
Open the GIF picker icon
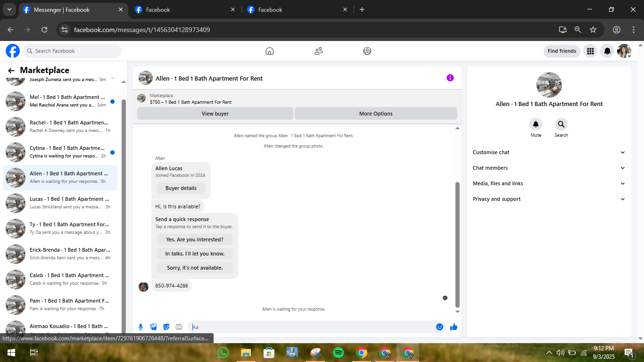[x=179, y=327]
